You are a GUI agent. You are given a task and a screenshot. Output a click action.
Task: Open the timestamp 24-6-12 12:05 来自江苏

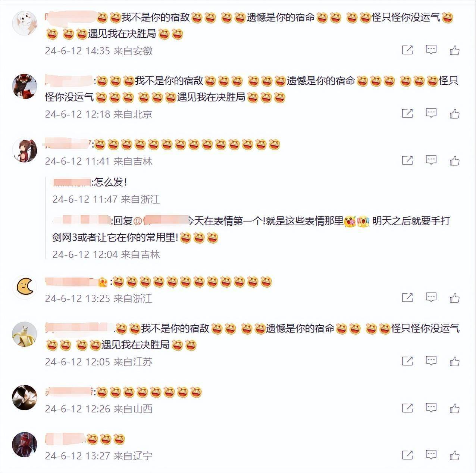(x=98, y=362)
